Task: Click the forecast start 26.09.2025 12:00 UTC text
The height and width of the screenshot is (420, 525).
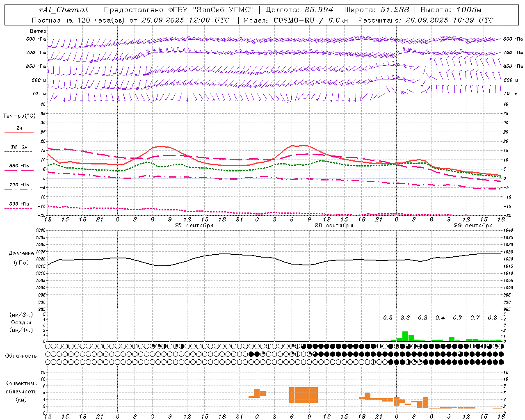Action: (x=185, y=20)
